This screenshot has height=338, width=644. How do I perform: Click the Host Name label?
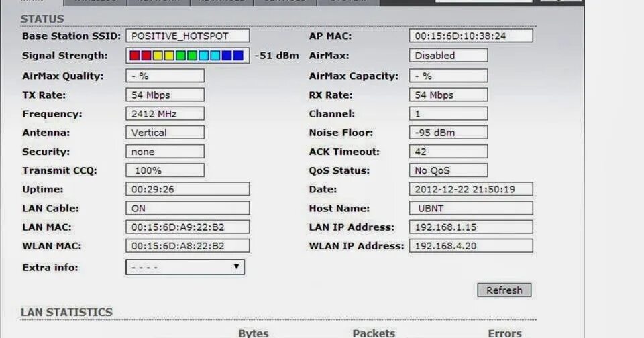click(339, 209)
